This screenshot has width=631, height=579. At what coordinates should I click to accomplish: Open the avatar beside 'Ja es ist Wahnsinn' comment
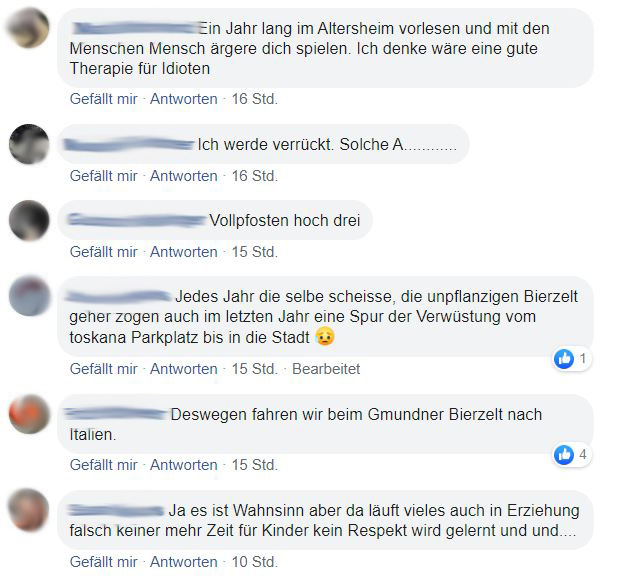pyautogui.click(x=29, y=510)
